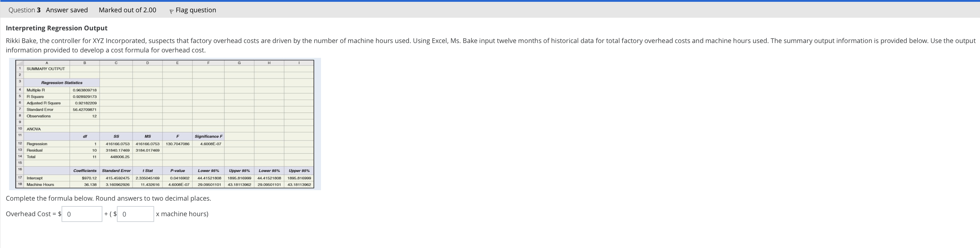Screen dimensions: 980x248
Task: Click the intercept coefficient $970.12
Action: tap(89, 178)
